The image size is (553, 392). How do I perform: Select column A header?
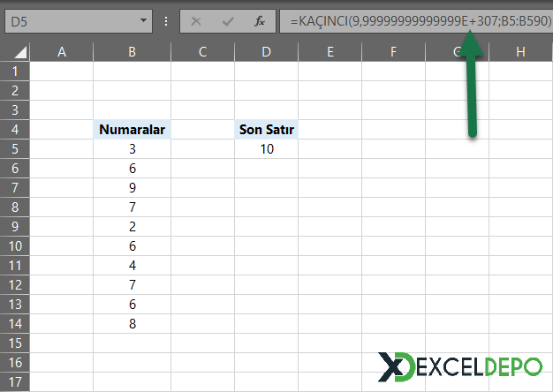[62, 52]
